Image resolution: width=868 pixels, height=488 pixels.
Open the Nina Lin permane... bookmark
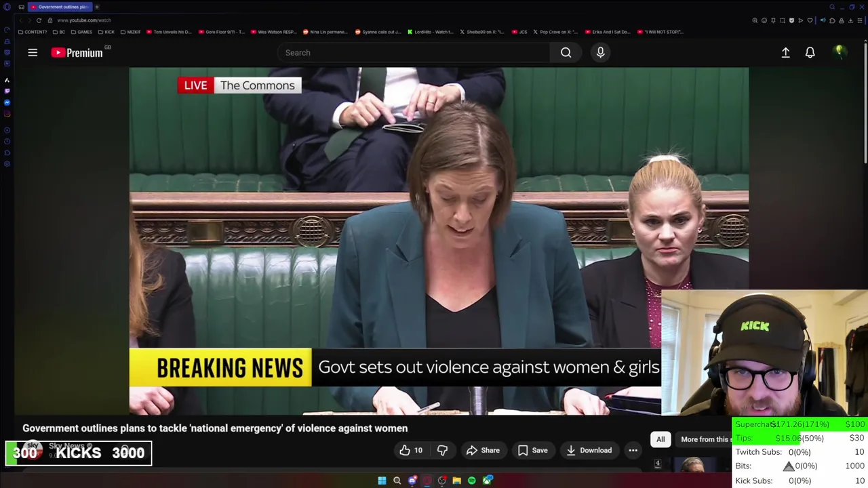[x=326, y=32]
